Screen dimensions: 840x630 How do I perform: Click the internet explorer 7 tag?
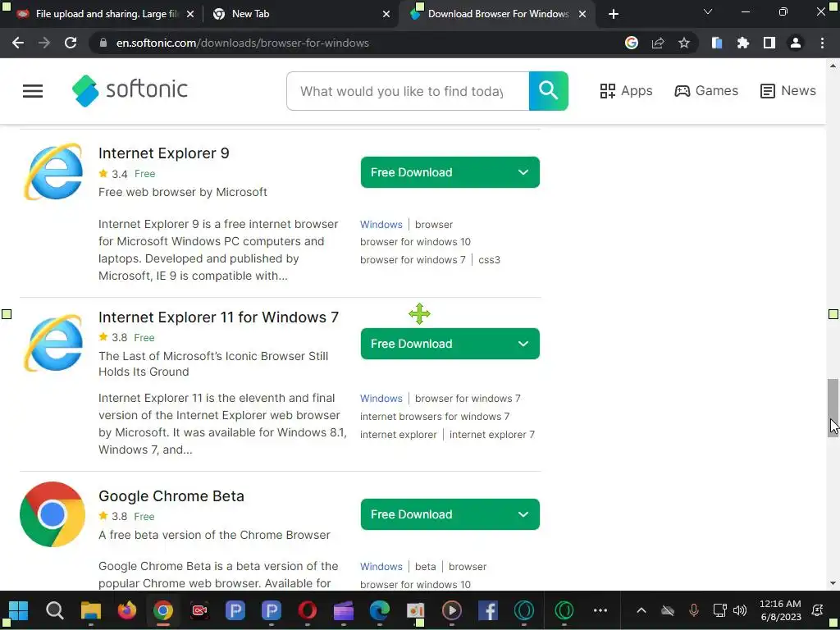(x=492, y=435)
